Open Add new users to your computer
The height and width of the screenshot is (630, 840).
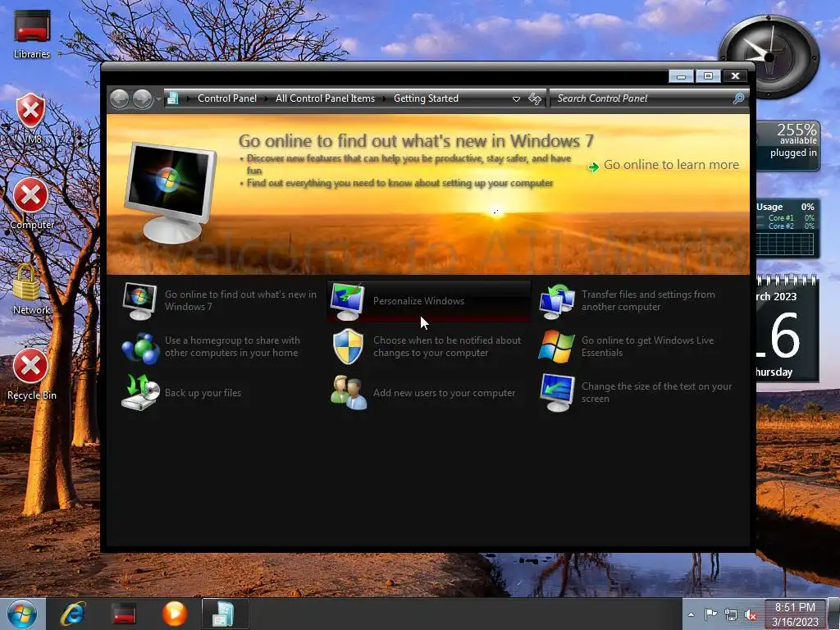point(444,393)
